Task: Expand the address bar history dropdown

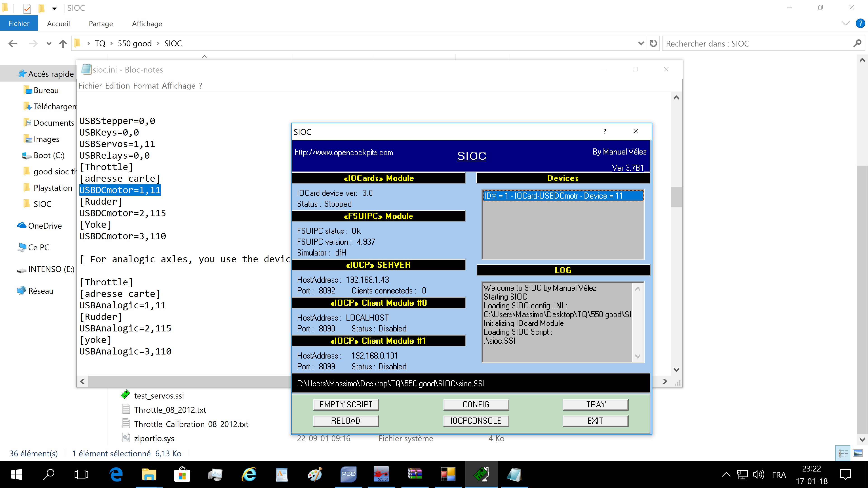Action: (x=641, y=43)
